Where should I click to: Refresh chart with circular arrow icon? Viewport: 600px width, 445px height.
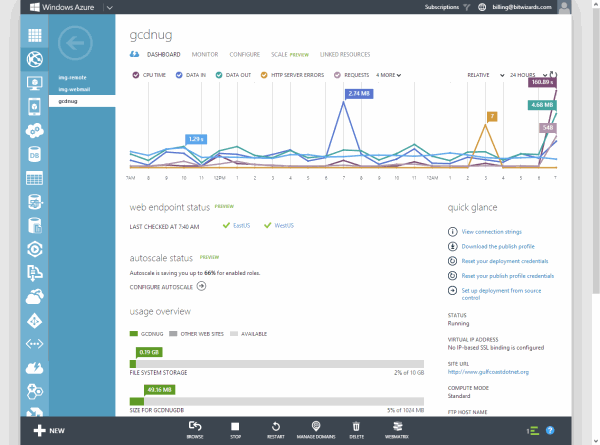click(553, 74)
